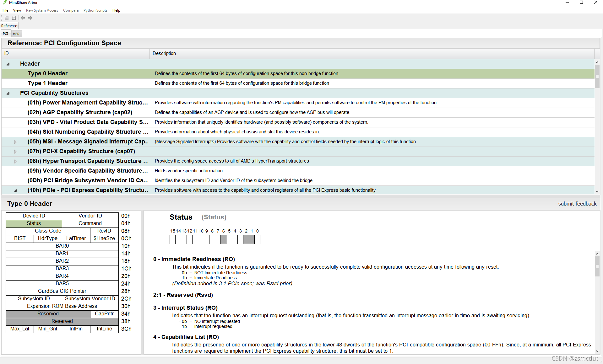The image size is (603, 364).
Task: Expand the (07h) PCI-X Capability Structure node
Action: pyautogui.click(x=15, y=152)
